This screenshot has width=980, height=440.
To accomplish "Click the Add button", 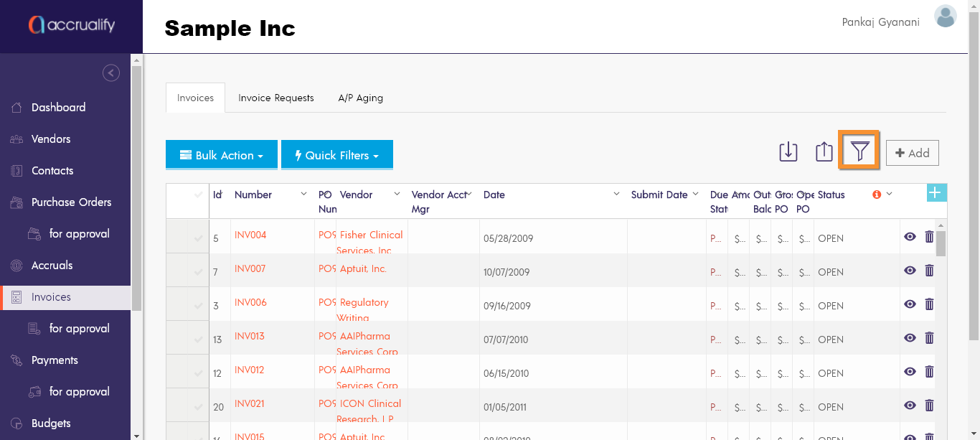I will tap(912, 153).
